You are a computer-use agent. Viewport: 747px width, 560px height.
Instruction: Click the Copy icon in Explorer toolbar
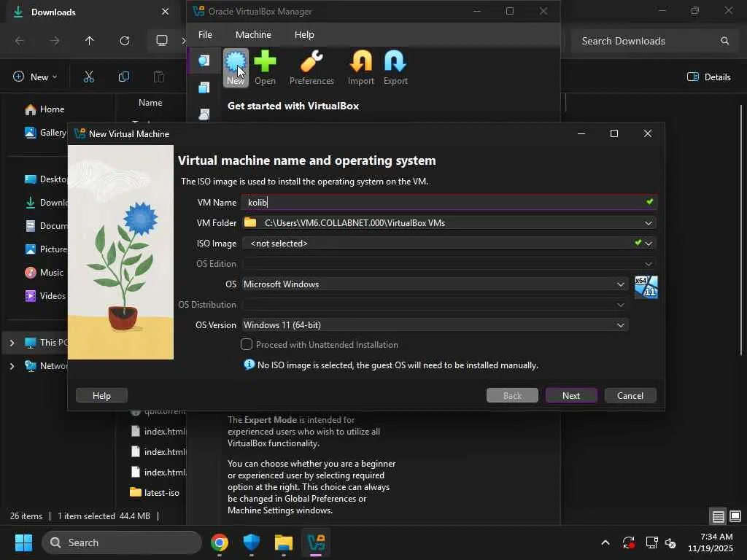124,77
